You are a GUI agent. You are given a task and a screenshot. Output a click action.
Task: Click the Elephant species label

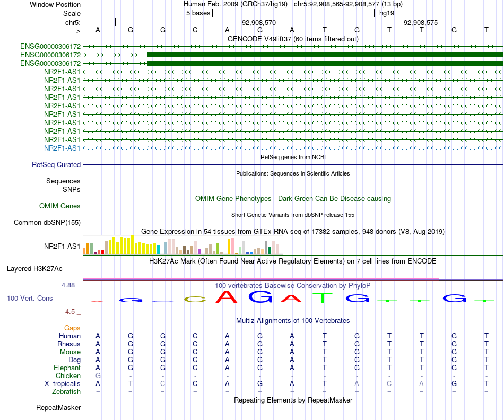coord(67,367)
